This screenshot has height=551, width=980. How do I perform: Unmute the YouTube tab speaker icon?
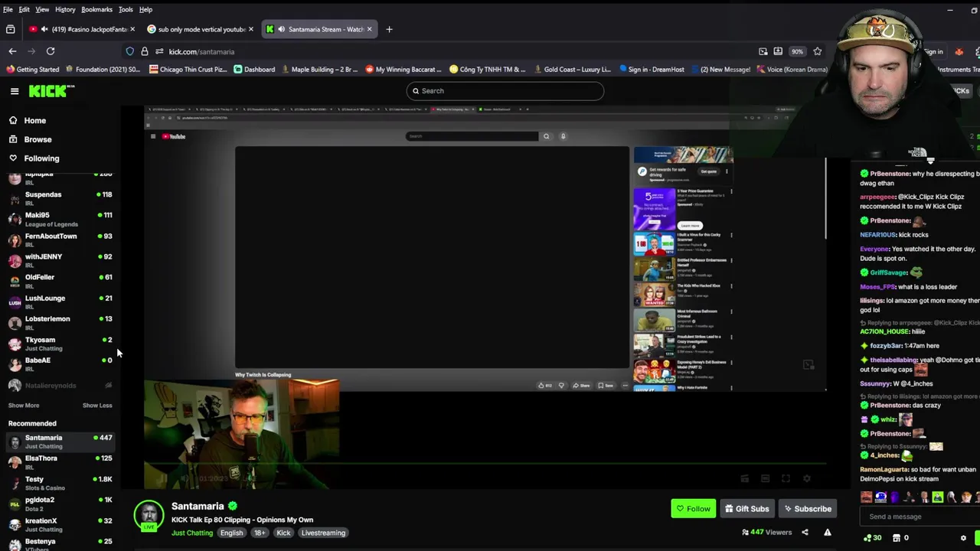(45, 29)
